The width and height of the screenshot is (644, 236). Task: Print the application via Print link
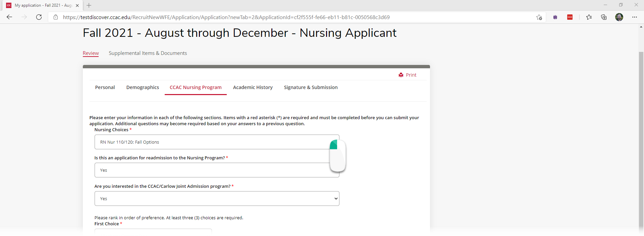pos(408,75)
